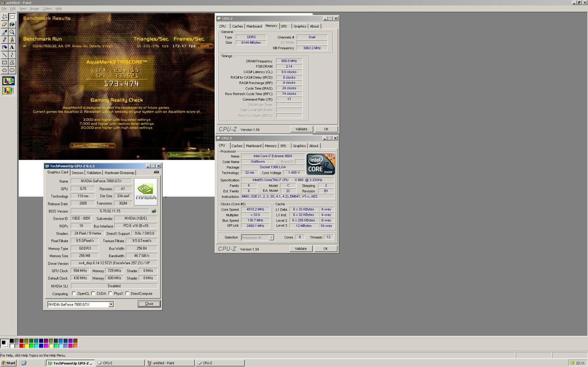Open Graphics tab in upper CPU-Z window
Image resolution: width=588 pixels, height=367 pixels.
(300, 26)
